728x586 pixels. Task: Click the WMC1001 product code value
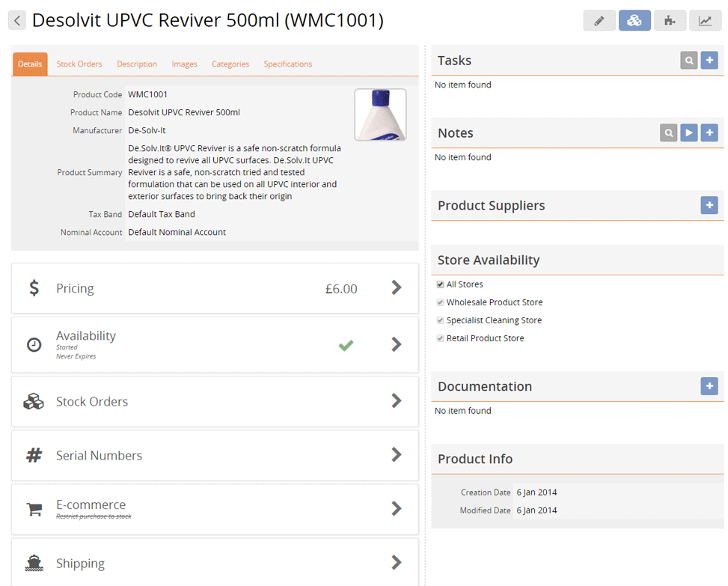click(147, 95)
